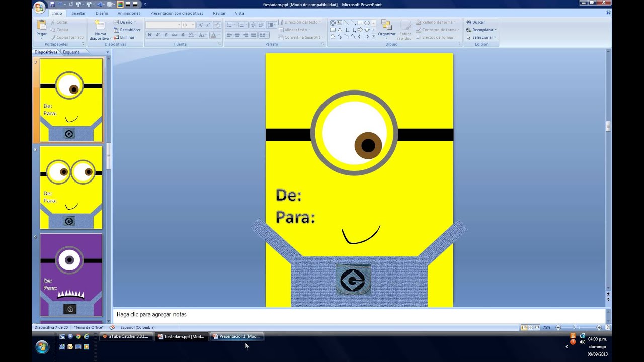Click zoom in plus button
This screenshot has width=644, height=362.
coord(599,327)
